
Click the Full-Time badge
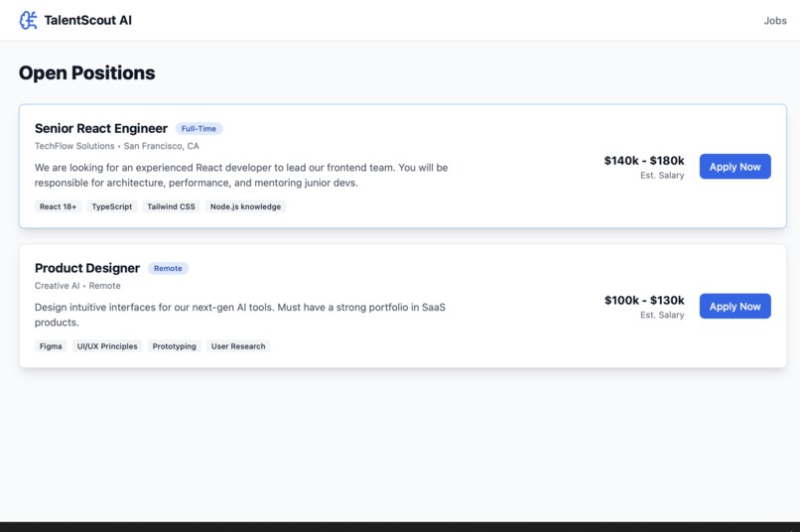(199, 129)
